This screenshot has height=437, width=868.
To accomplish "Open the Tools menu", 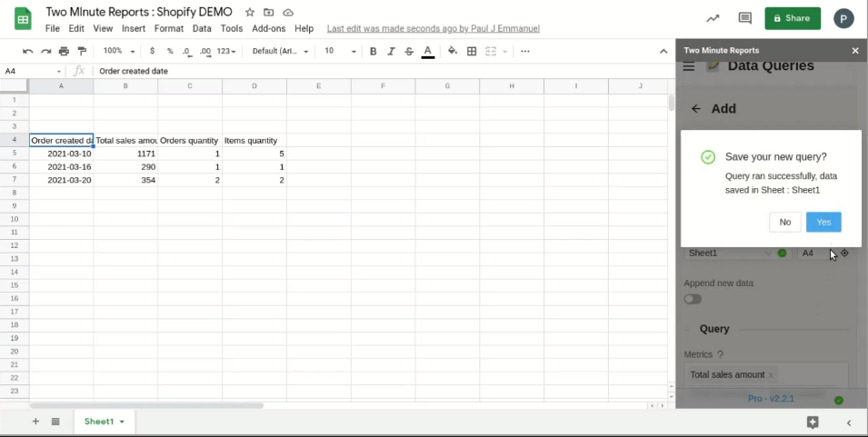I will [x=232, y=28].
